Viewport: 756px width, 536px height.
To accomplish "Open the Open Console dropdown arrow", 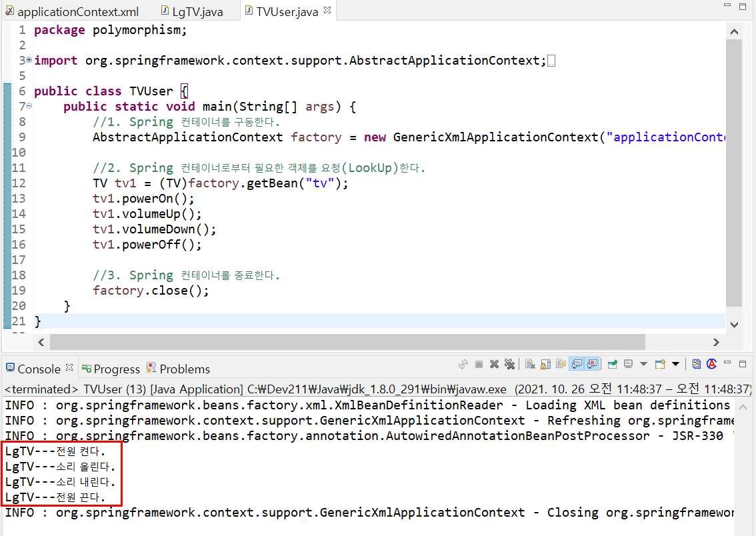I will coord(675,365).
